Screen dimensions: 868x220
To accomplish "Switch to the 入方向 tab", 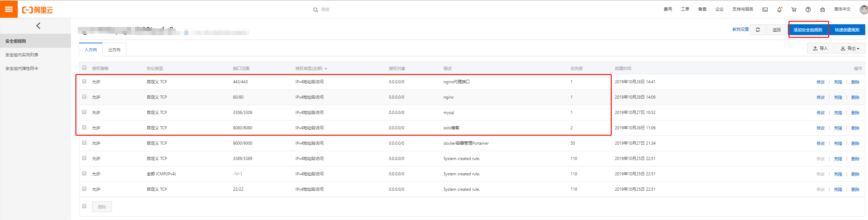I will (x=91, y=50).
